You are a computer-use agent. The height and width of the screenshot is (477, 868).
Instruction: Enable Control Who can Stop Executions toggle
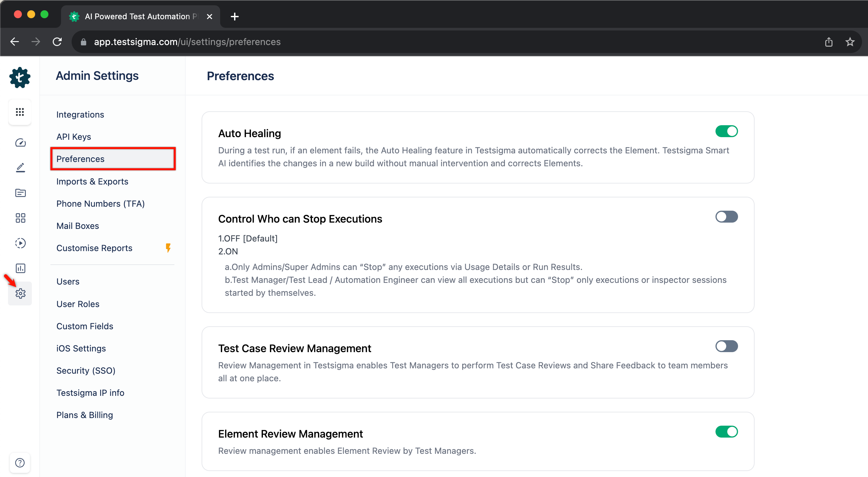[726, 217]
